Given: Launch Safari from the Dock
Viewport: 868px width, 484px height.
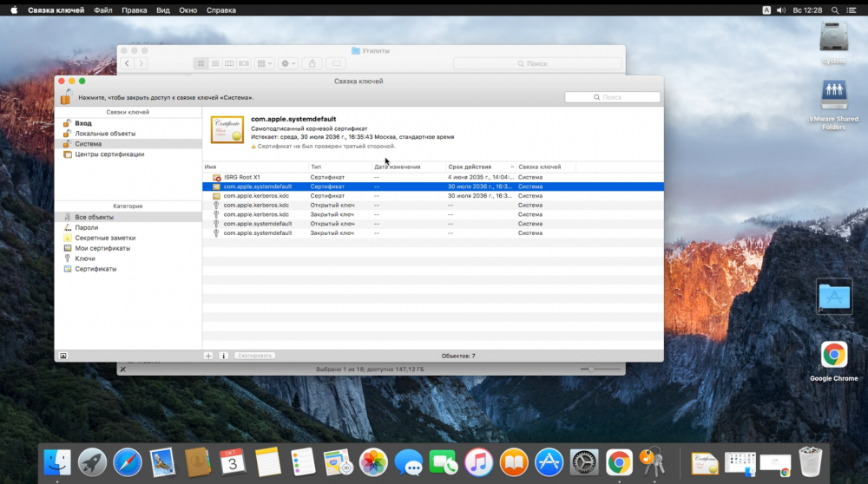Looking at the screenshot, I should point(128,462).
